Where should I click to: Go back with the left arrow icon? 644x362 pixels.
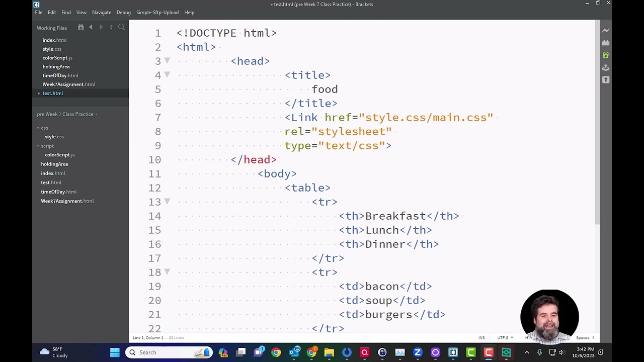[91, 27]
